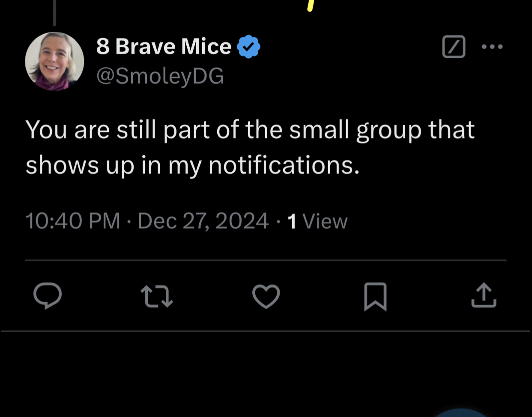Like the post with the heart icon

coord(266,296)
